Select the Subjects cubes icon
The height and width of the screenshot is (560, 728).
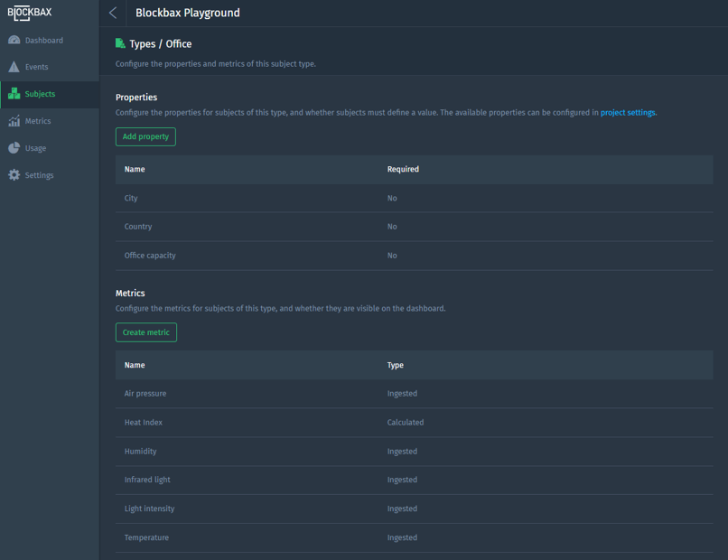(14, 94)
